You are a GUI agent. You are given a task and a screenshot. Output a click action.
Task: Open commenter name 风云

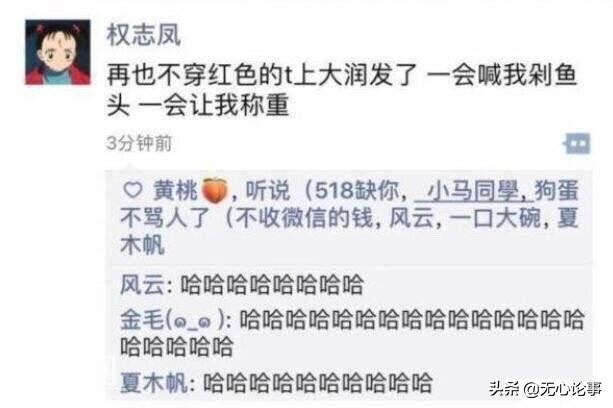[142, 285]
